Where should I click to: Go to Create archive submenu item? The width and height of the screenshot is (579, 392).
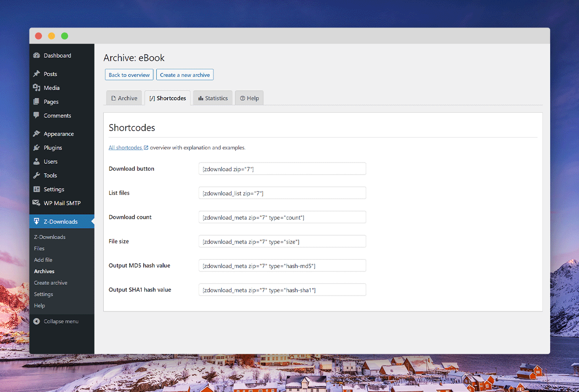[51, 283]
